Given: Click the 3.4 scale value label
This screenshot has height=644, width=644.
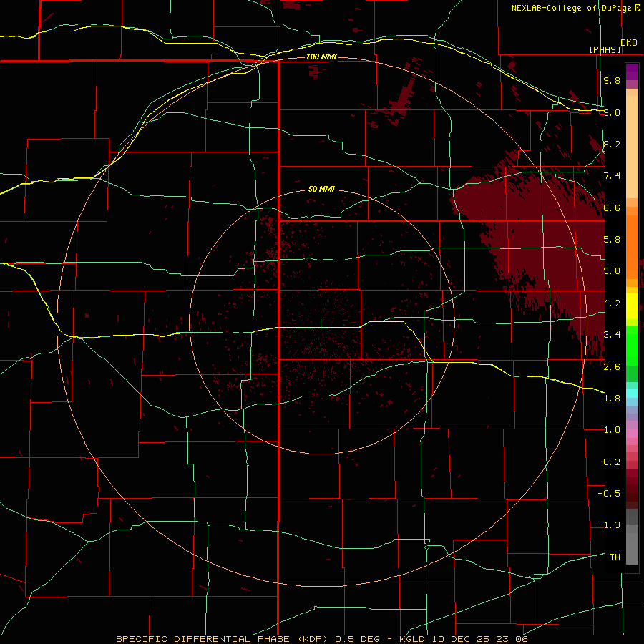Looking at the screenshot, I should 612,335.
